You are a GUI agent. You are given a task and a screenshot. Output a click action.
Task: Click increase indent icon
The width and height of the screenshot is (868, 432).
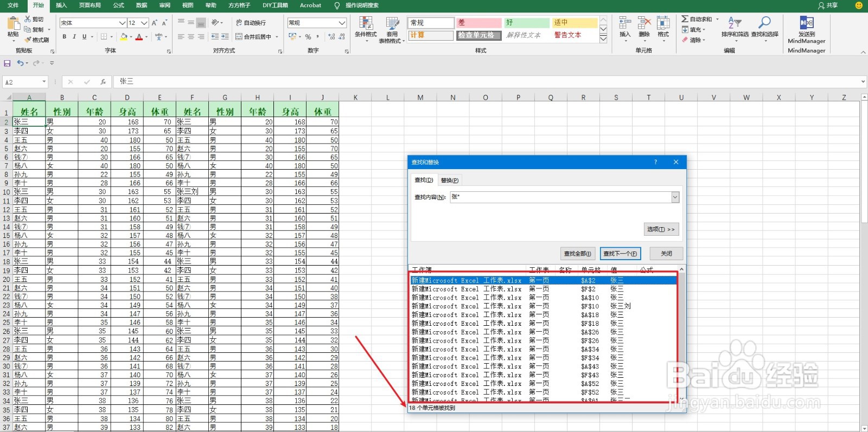tap(225, 37)
